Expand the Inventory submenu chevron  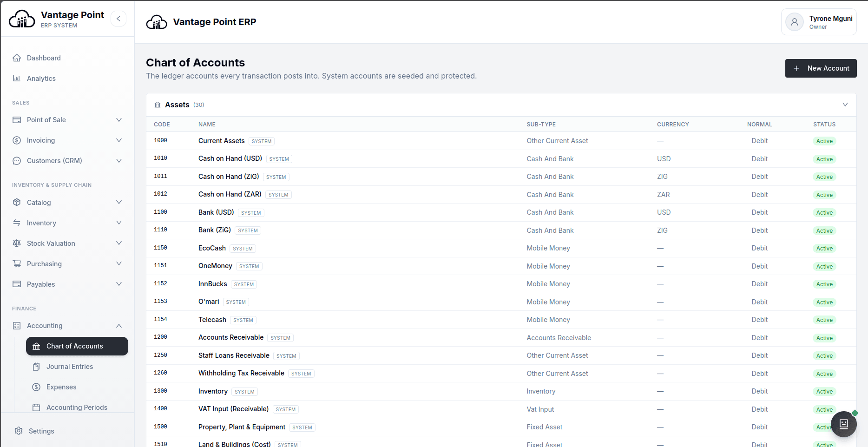pyautogui.click(x=119, y=223)
